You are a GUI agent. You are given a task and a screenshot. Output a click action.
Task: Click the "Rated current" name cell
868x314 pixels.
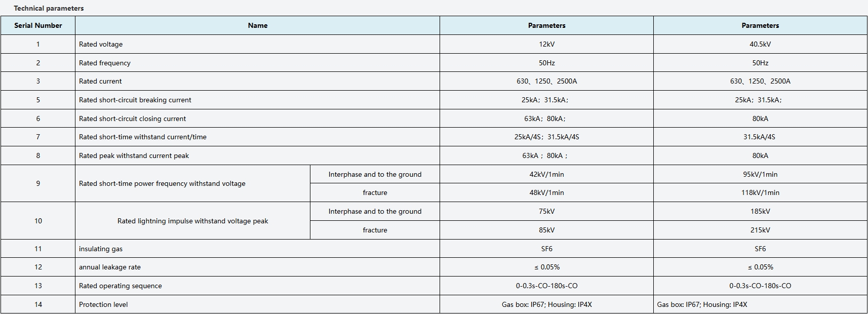(x=100, y=81)
